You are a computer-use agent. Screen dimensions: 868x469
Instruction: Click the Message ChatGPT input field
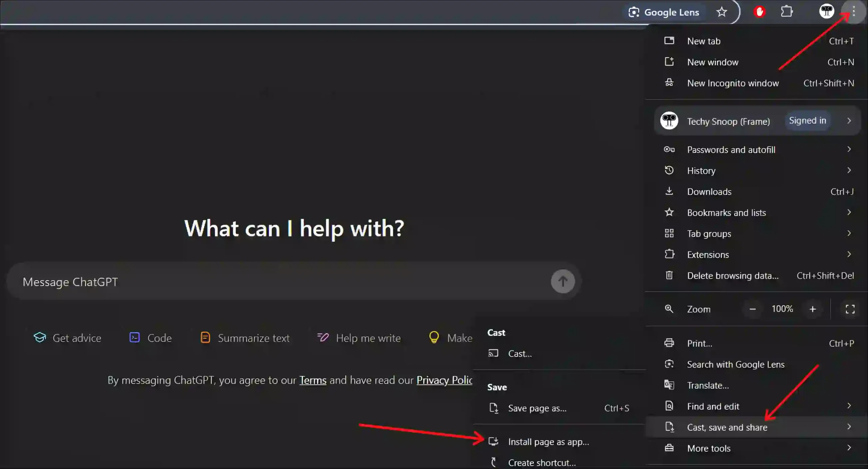pos(293,281)
